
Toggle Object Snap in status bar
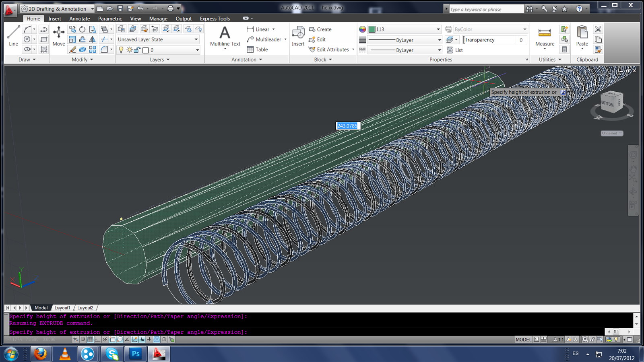click(112, 339)
